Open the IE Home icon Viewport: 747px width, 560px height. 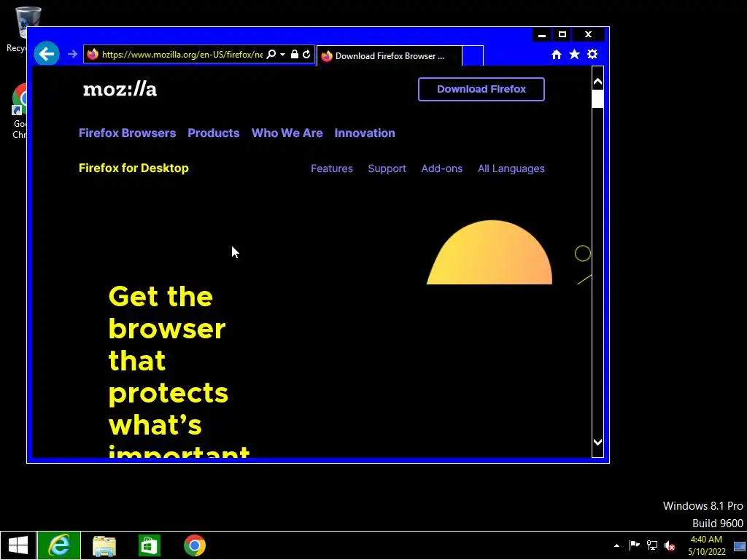pyautogui.click(x=557, y=54)
